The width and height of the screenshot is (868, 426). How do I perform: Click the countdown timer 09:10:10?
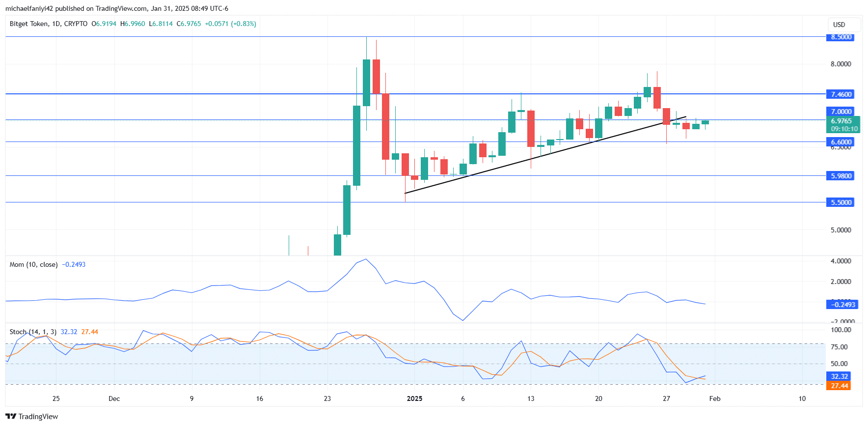(x=844, y=129)
